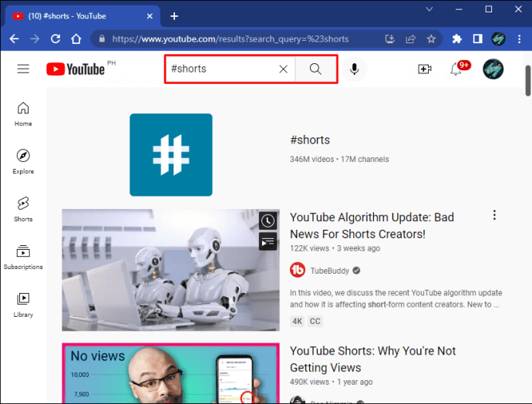Viewport: 532px width, 404px height.
Task: Click the '122K views • 3 weeks ago' text
Action: pos(335,248)
